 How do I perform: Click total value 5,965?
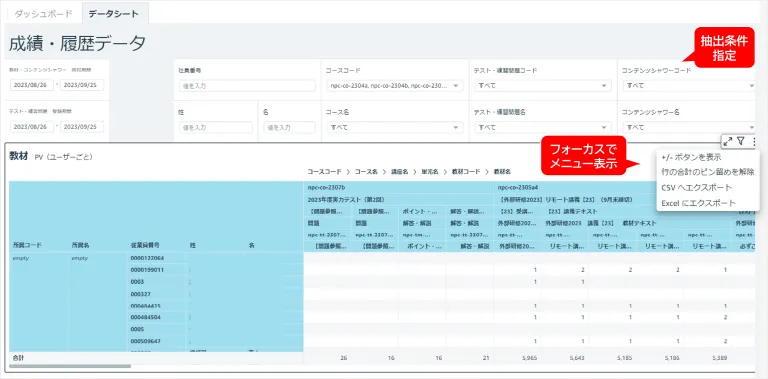529,358
